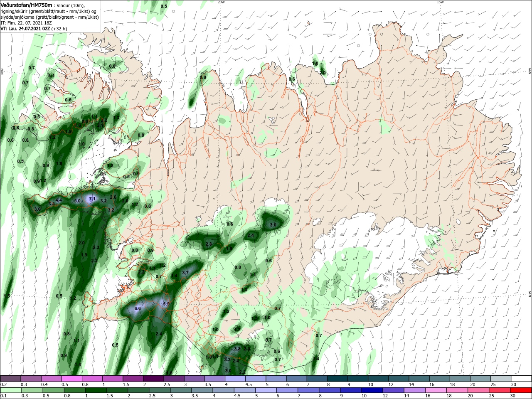Click the 7.1 precipitation value on the map
532x399 pixels.
[91, 199]
